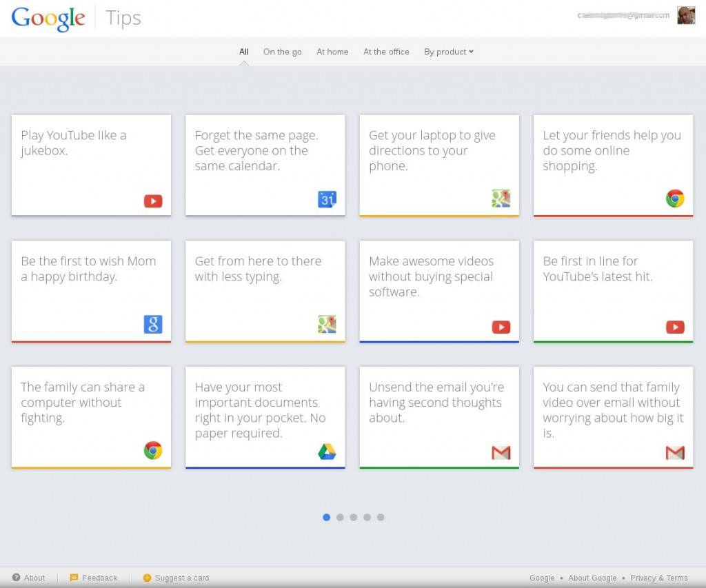The height and width of the screenshot is (588, 706).
Task: Open the Feedback form
Action: coord(94,578)
